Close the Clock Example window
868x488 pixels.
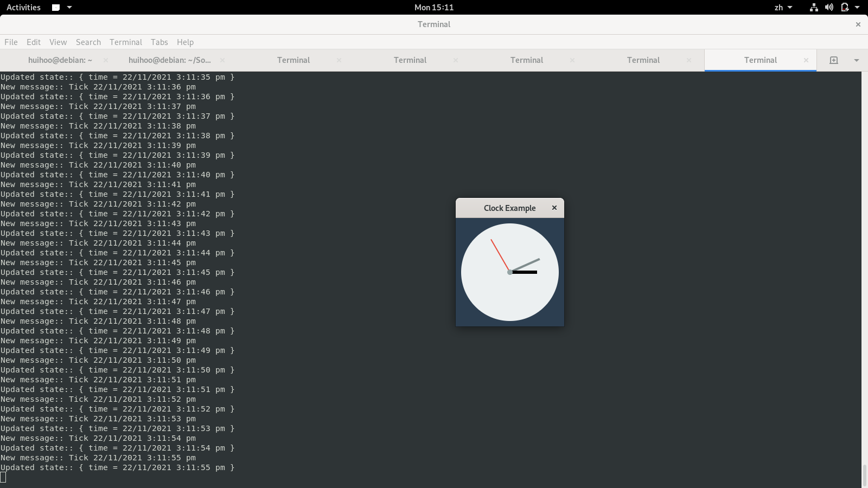click(x=554, y=208)
